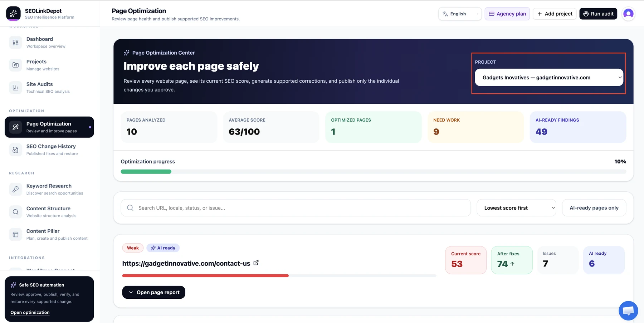Viewport: 644px width, 323px height.
Task: Click the Projects folder icon
Action: pos(15,65)
